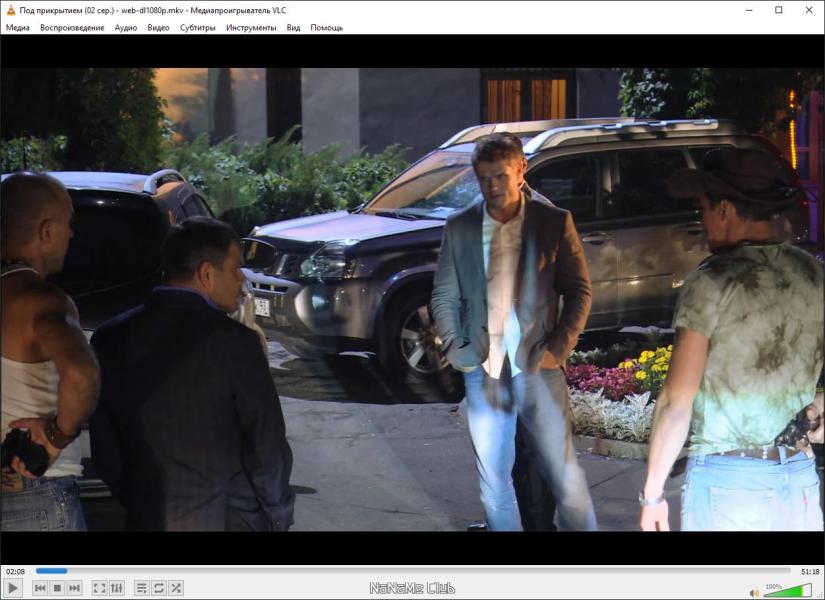Open the extended settings equalizer panel
The width and height of the screenshot is (825, 600).
click(x=117, y=588)
